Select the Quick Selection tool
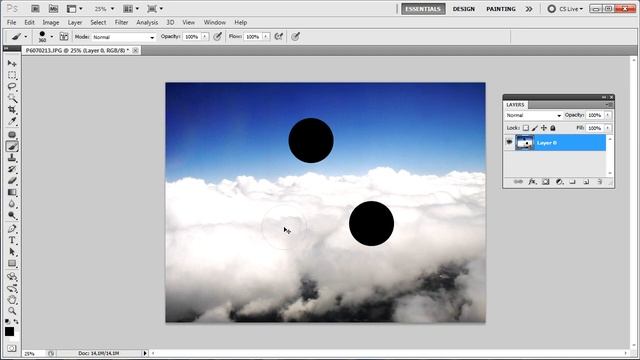640x360 pixels. [x=12, y=98]
